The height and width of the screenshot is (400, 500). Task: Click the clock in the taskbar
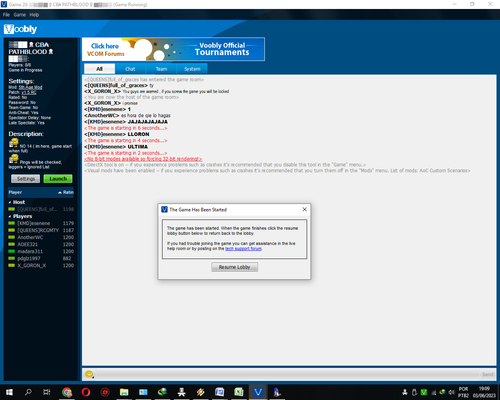pos(484,392)
